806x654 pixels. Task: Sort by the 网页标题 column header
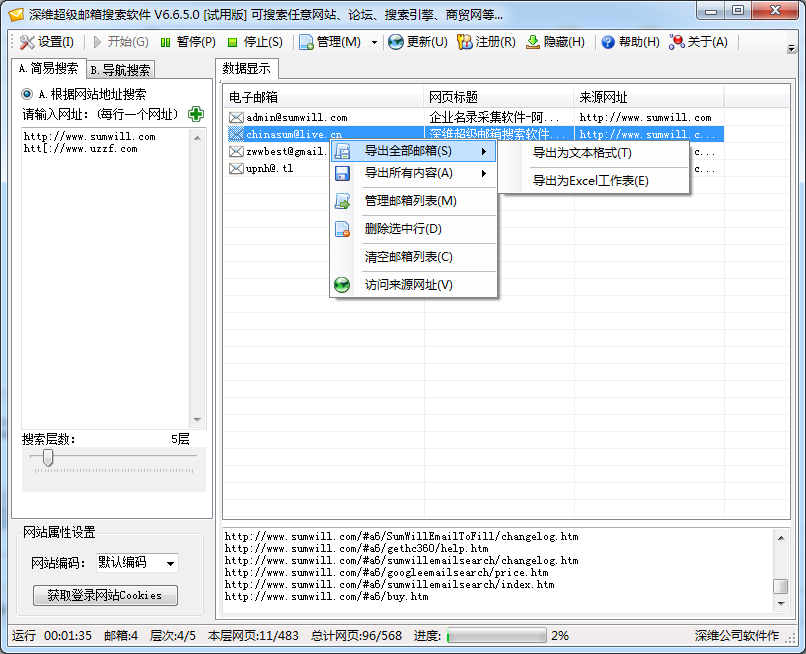499,97
